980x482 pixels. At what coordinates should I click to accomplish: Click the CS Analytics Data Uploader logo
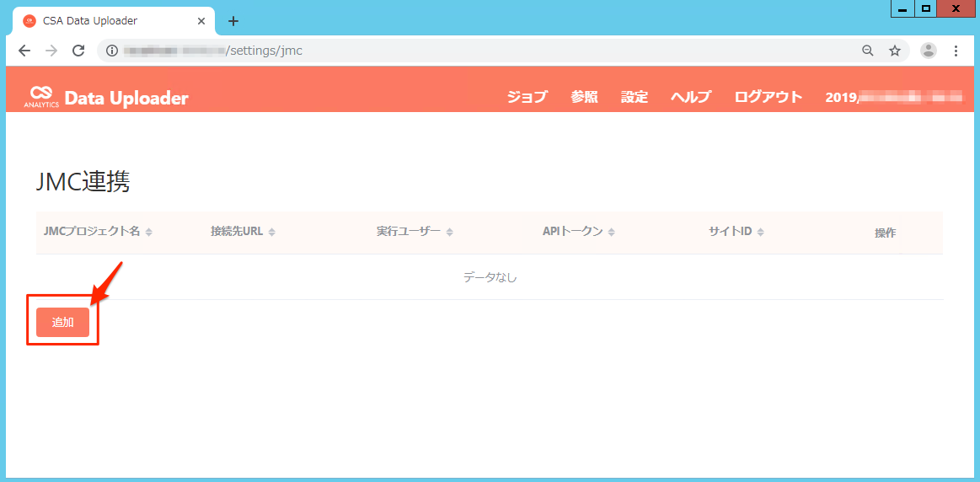[106, 97]
